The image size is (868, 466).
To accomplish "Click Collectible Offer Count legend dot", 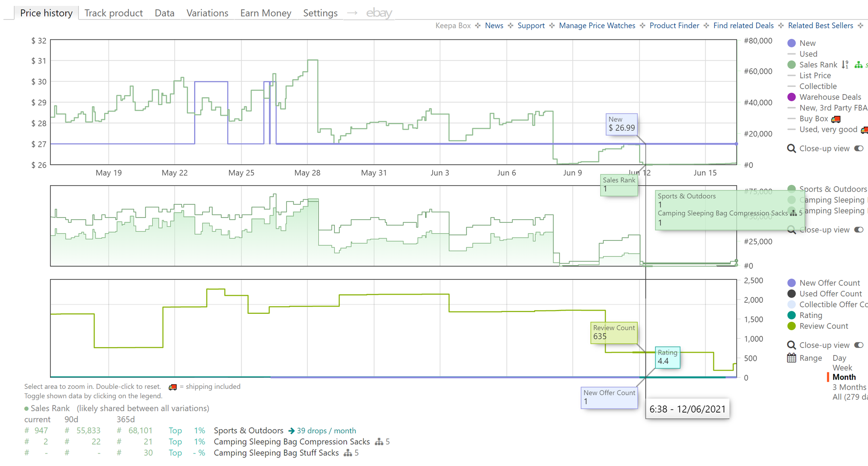I will (x=791, y=304).
